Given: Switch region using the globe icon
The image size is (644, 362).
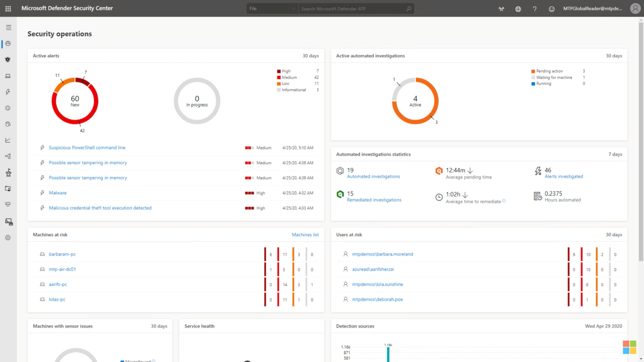Looking at the screenshot, I should (518, 8).
